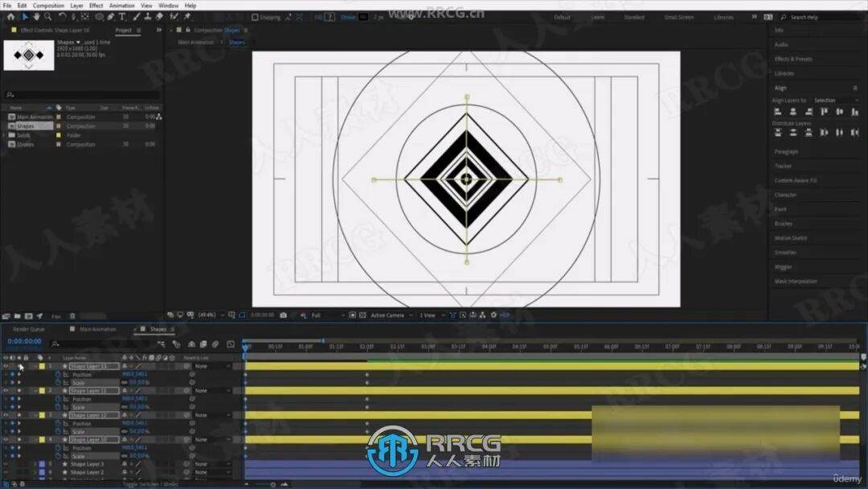Hide Shape Layer 13 with eye icon
This screenshot has width=868, height=489.
coord(6,366)
